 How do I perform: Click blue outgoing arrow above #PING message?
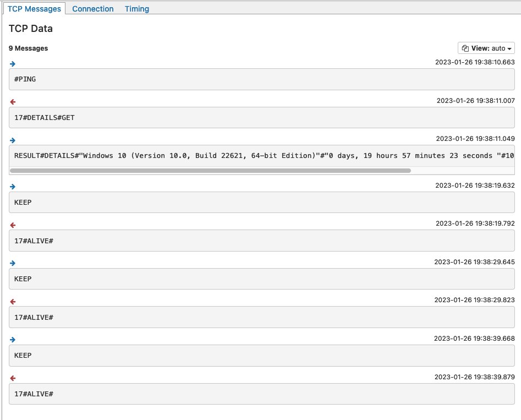(x=13, y=64)
